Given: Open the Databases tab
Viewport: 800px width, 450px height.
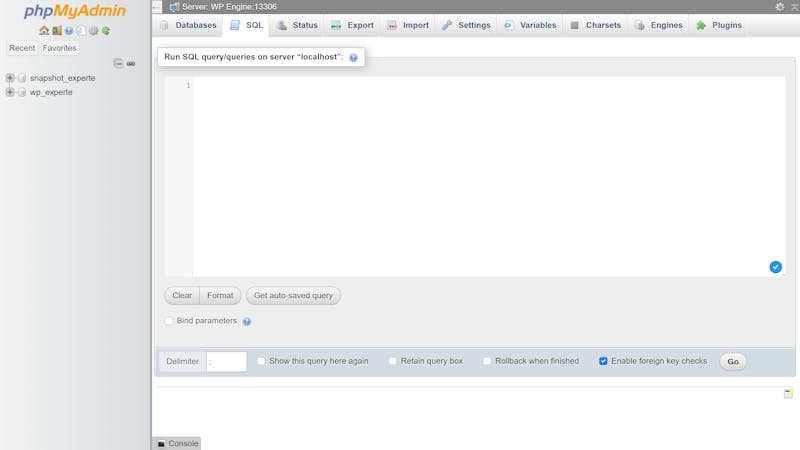Looking at the screenshot, I should 188,26.
